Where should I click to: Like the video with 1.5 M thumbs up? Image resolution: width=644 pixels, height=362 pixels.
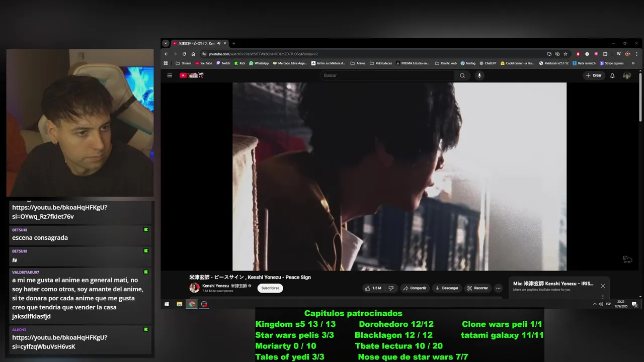373,288
